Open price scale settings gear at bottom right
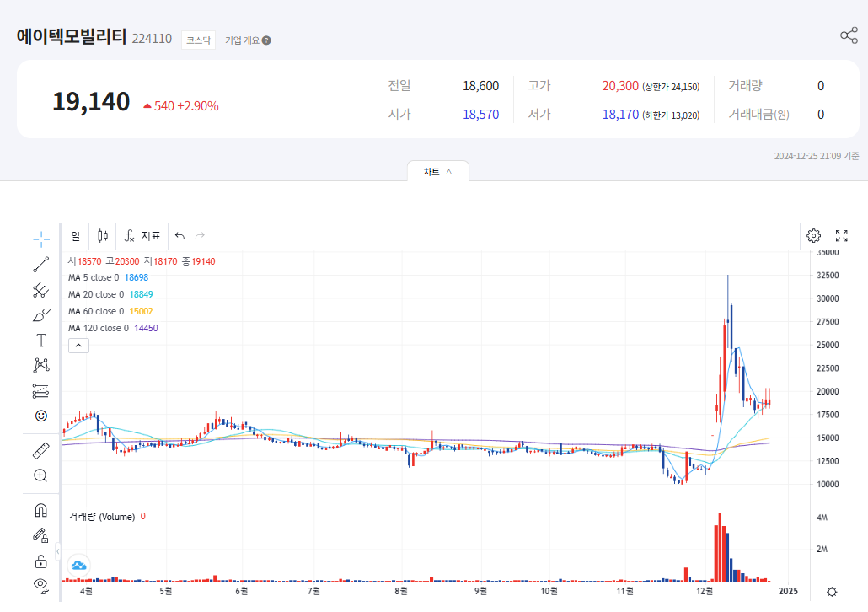 (x=832, y=592)
